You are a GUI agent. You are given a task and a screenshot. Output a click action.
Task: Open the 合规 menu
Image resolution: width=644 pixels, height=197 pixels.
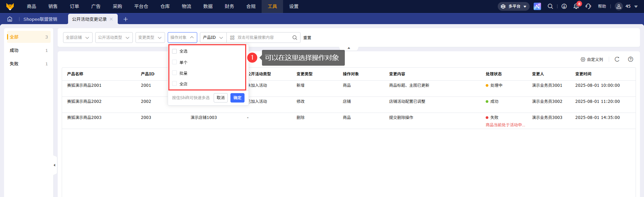[251, 6]
